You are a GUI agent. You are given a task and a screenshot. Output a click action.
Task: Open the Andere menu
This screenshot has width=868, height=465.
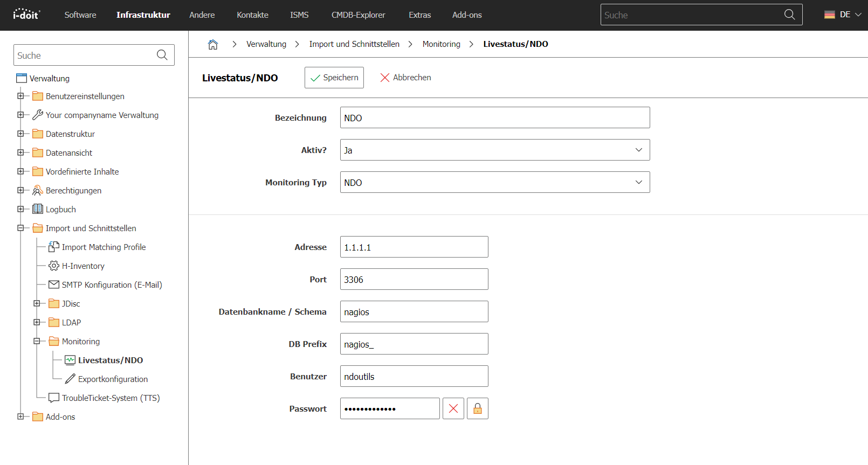(x=202, y=15)
